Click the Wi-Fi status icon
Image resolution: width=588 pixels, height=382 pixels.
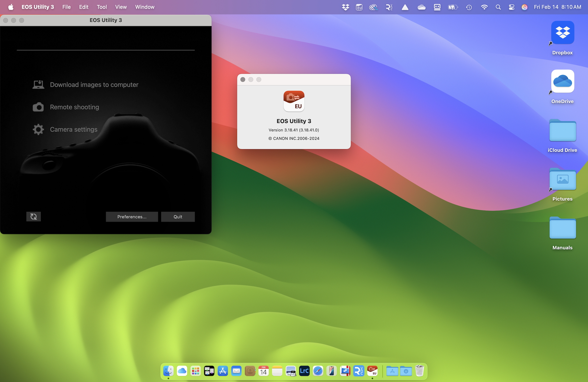click(x=484, y=7)
